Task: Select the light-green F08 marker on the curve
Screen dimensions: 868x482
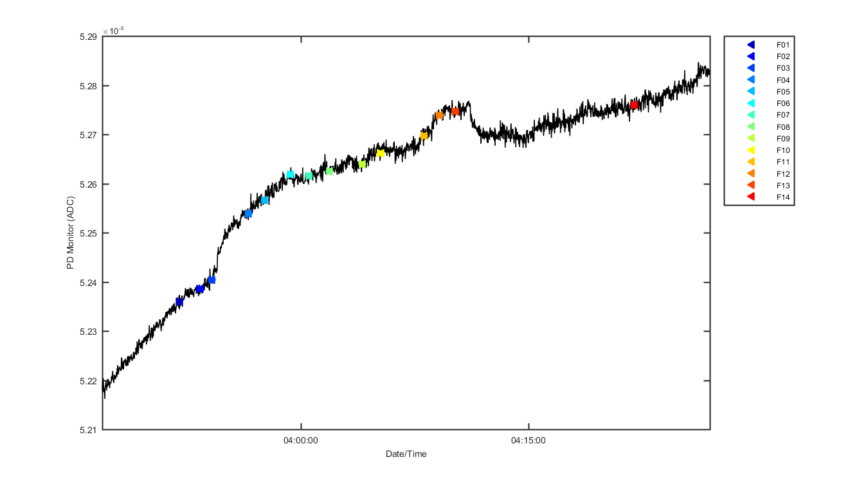Action: pos(329,171)
